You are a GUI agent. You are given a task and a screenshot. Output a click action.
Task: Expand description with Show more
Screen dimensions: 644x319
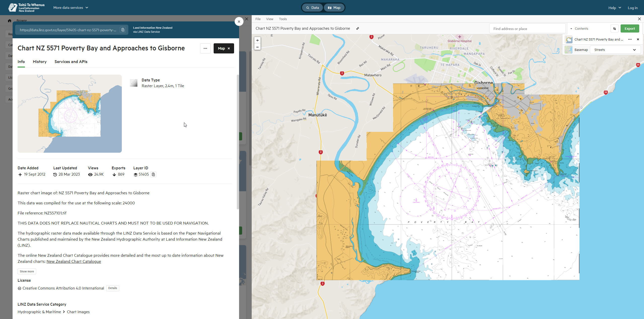click(27, 271)
